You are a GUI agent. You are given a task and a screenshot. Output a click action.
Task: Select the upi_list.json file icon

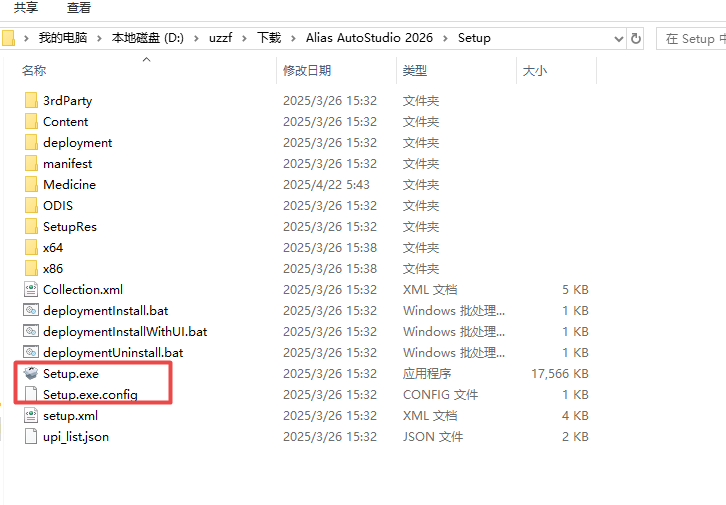[30, 437]
